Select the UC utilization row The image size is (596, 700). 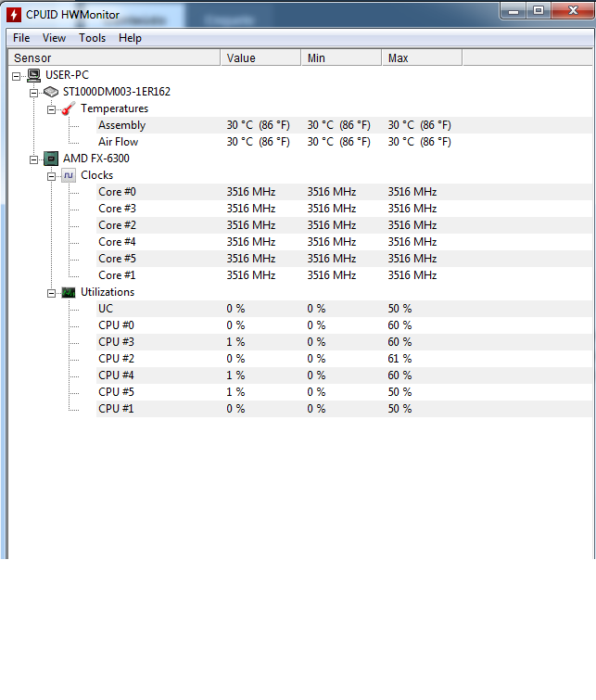tap(344, 309)
